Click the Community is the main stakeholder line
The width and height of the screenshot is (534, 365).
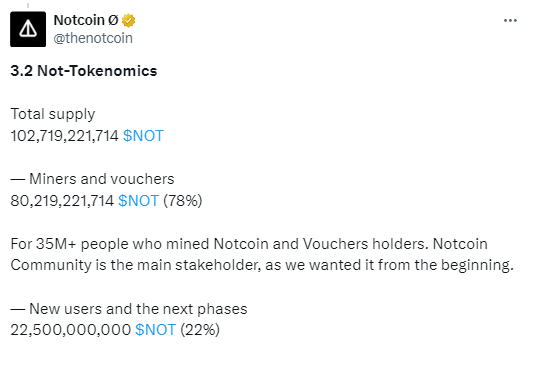[x=262, y=265]
